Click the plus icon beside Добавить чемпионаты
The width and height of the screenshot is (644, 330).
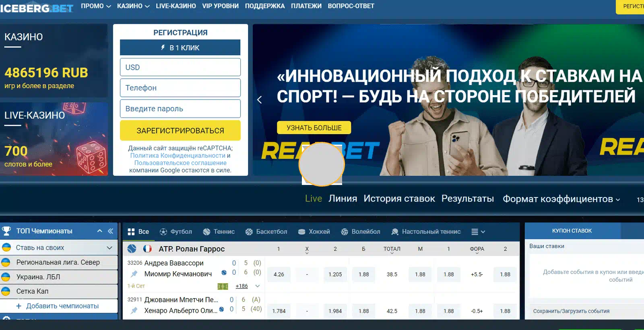[x=19, y=306]
